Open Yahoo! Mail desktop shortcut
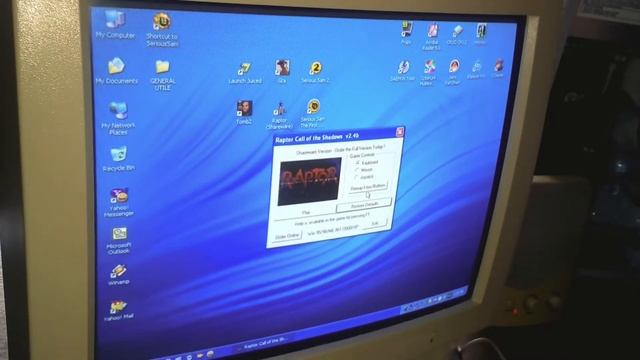Screen dimensions: 640x360 click(x=118, y=310)
